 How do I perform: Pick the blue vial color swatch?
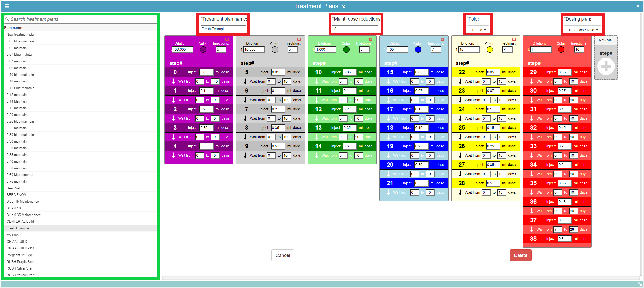pos(418,49)
